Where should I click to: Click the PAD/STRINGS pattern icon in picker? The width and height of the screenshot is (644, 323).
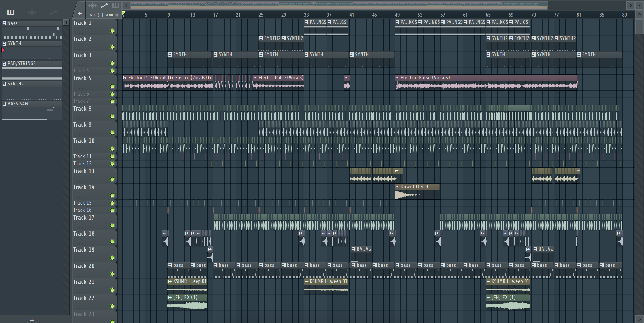[x=4, y=63]
